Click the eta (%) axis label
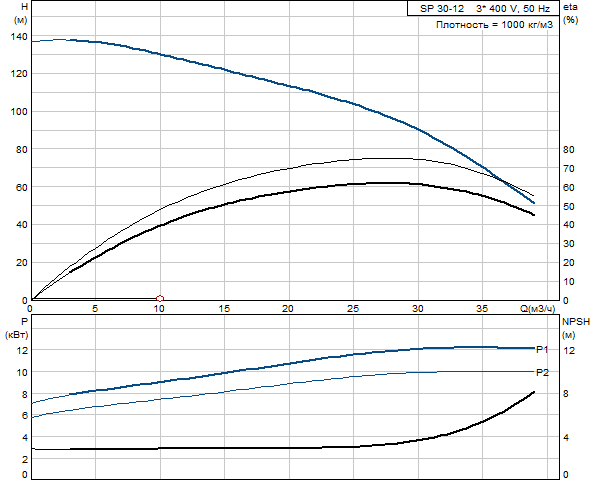 click(570, 13)
